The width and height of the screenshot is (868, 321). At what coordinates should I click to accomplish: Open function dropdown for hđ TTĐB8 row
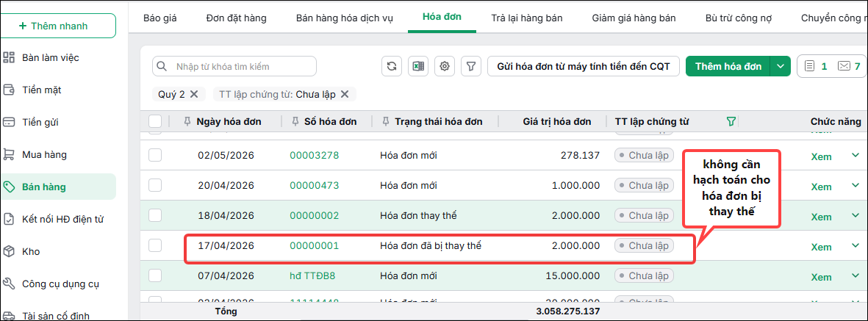(855, 275)
